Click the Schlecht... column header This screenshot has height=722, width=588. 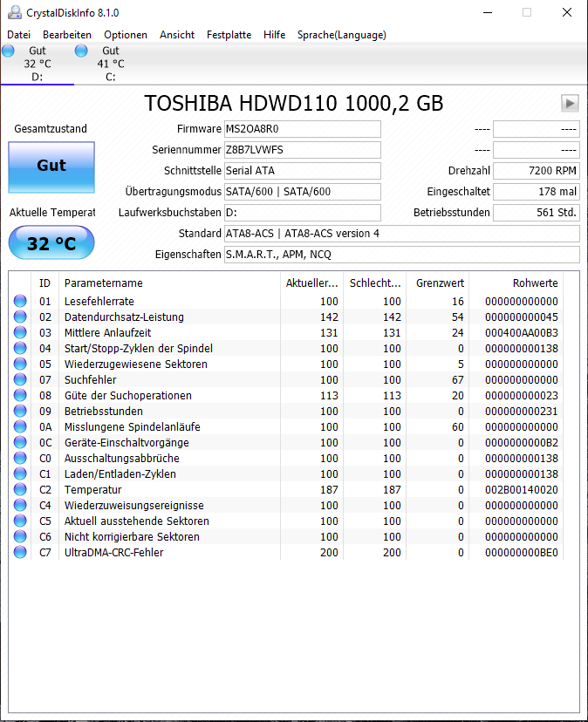click(x=374, y=283)
